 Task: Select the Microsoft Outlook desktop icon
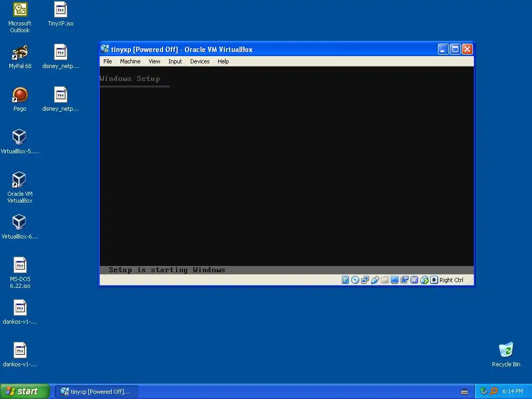pos(20,17)
